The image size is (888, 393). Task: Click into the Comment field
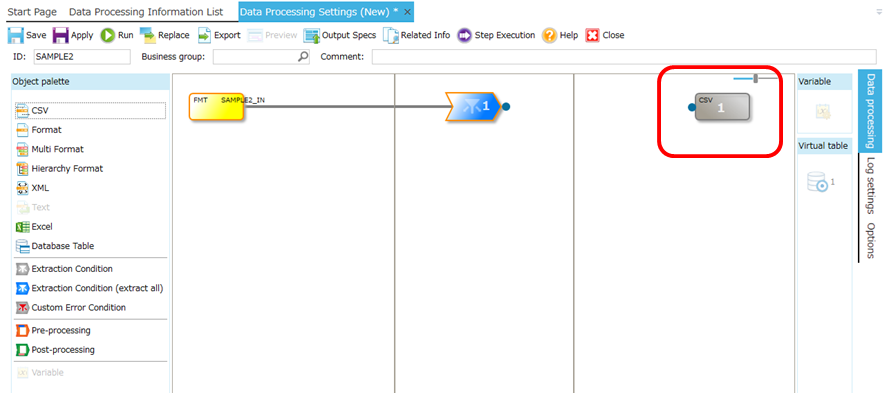pos(624,57)
